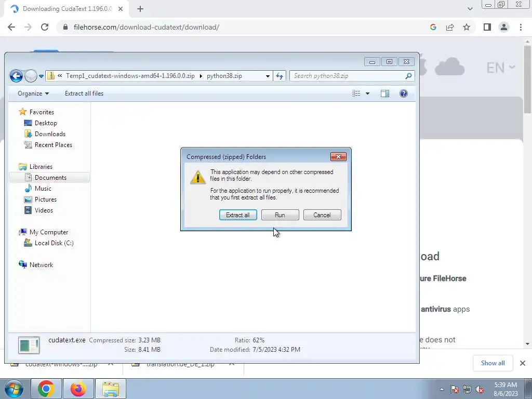Toggle the preview pane

tap(385, 94)
